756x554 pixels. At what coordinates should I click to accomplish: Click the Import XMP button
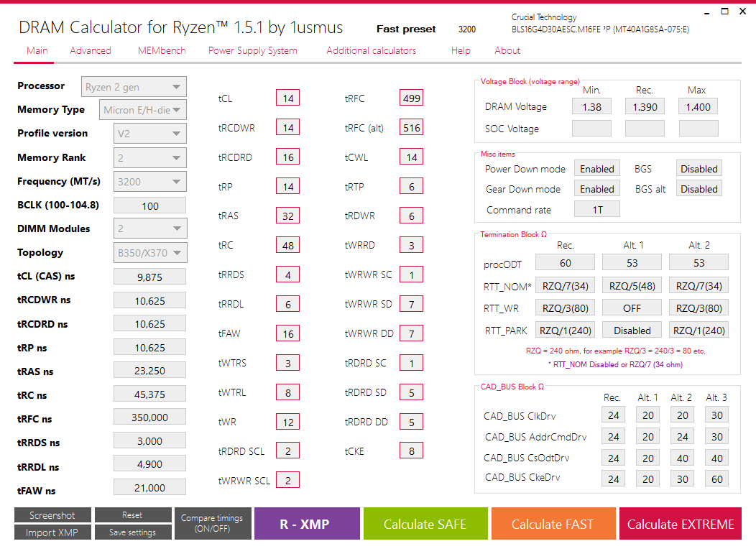point(52,532)
